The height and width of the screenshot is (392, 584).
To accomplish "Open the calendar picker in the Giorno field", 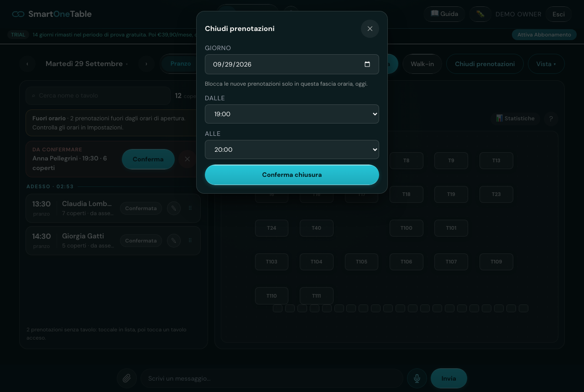I will (367, 64).
